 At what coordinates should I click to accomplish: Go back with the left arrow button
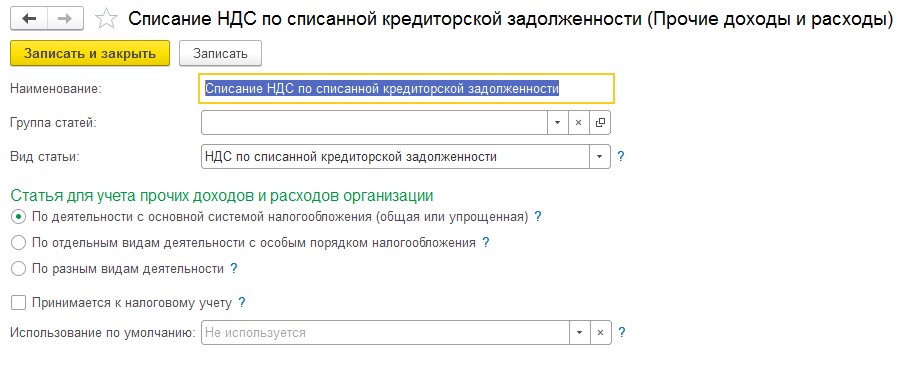[29, 19]
